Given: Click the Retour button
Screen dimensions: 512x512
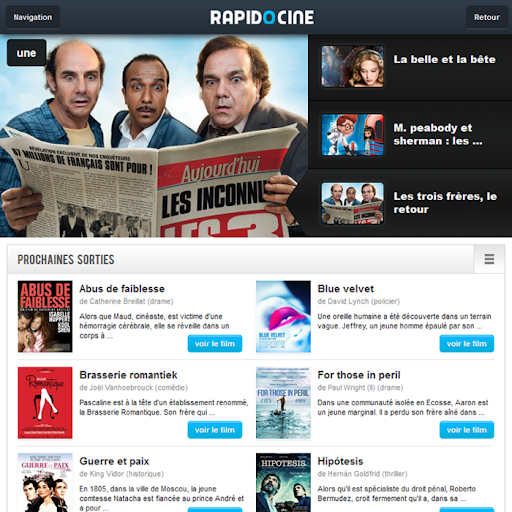Looking at the screenshot, I should [x=487, y=17].
